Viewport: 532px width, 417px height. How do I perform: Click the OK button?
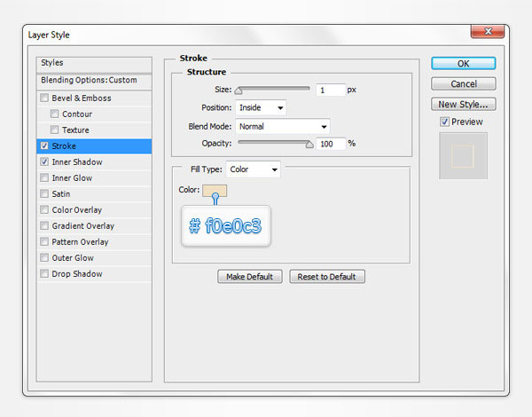(x=464, y=64)
